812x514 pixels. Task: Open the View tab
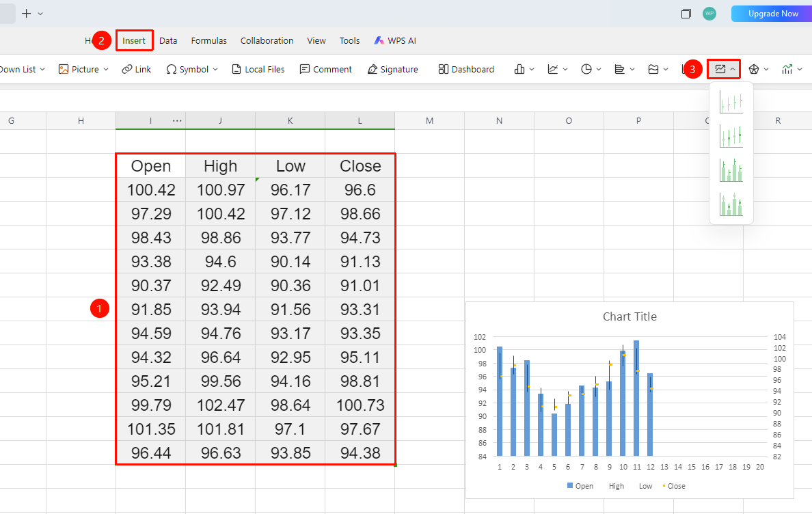pos(316,40)
